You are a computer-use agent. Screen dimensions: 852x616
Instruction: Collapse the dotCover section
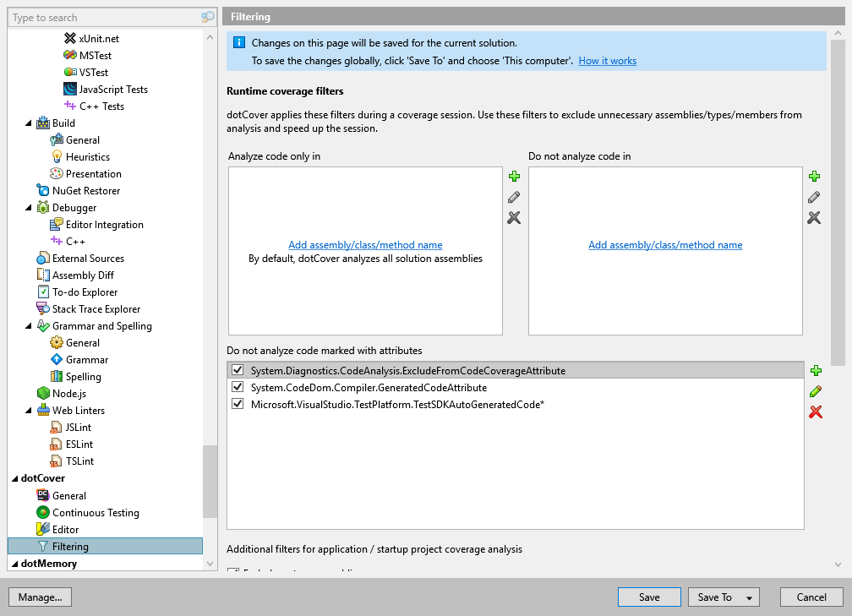pos(14,479)
